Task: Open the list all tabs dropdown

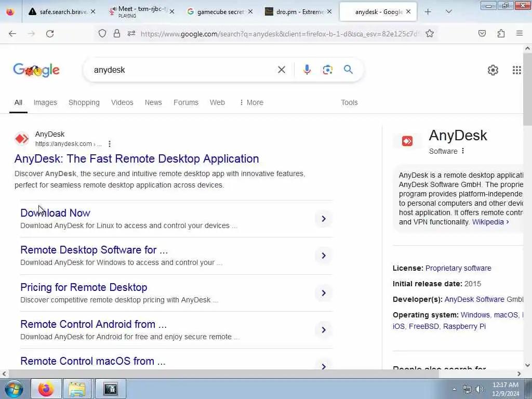Action: (448, 12)
